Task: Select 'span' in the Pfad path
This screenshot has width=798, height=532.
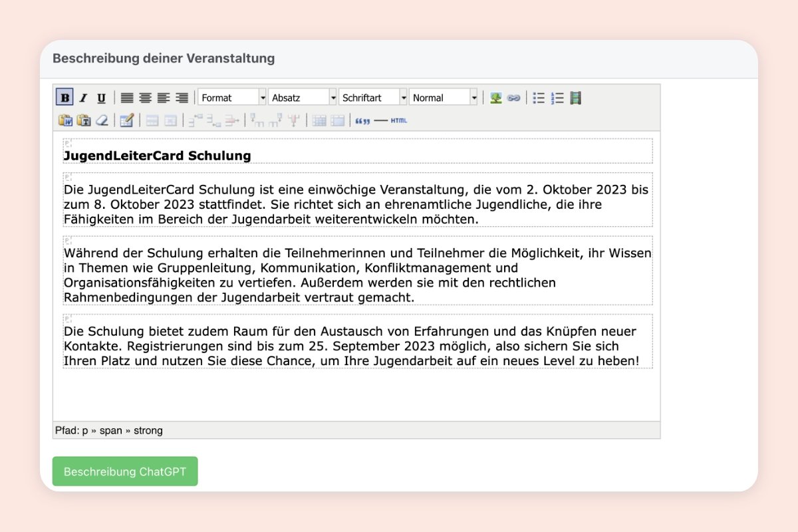Action: coord(111,431)
